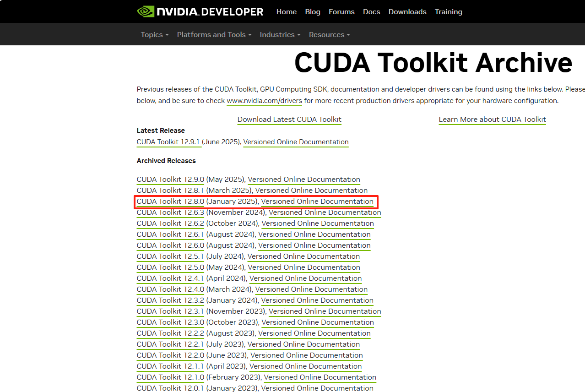Open documentation link for 12.5.0 (May 2024)
The width and height of the screenshot is (585, 392).
coord(304,267)
